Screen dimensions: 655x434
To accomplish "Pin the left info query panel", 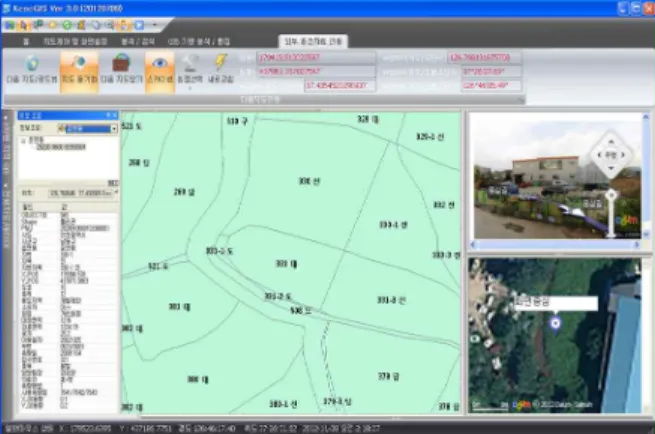I will tap(108, 115).
